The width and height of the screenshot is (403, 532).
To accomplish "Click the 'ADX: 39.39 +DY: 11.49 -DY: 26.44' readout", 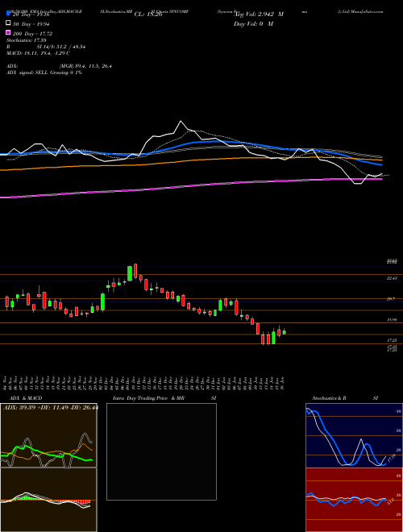I will coord(51,407).
